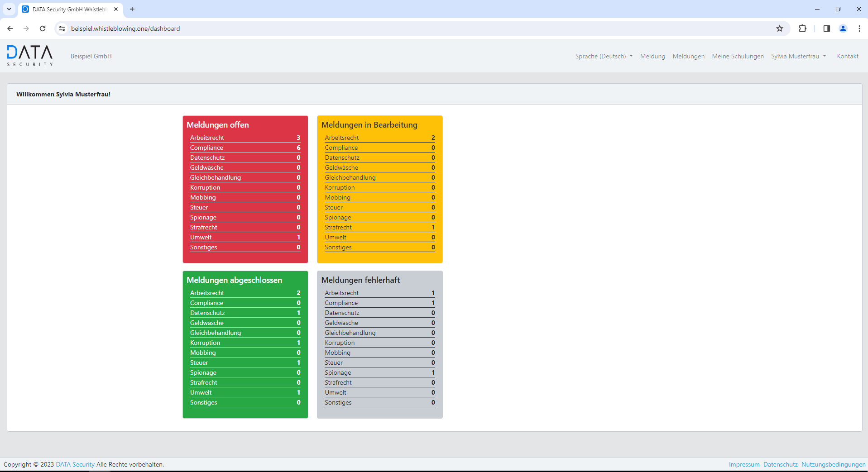Bookmark this page with the star icon
Screen dimensions: 868x472
(779, 29)
